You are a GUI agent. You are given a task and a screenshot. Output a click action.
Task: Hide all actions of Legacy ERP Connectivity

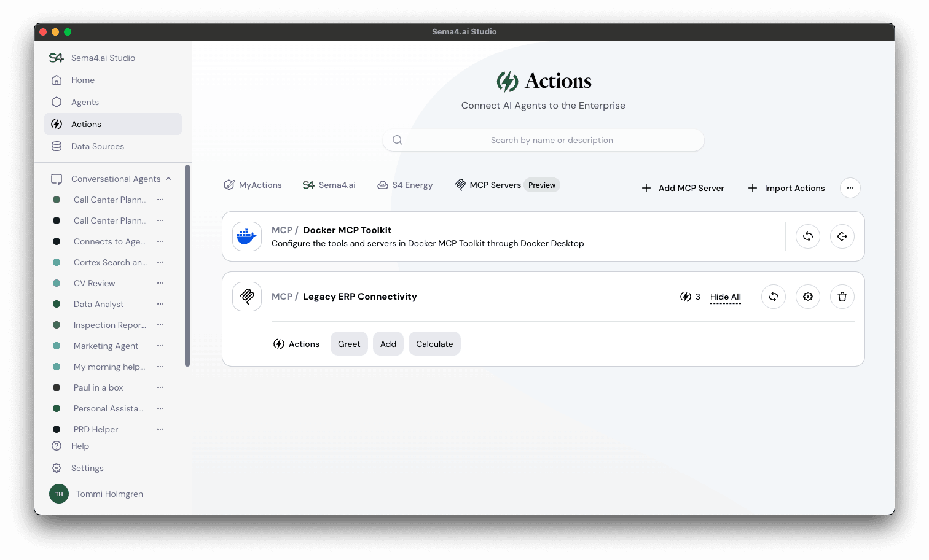click(x=725, y=297)
